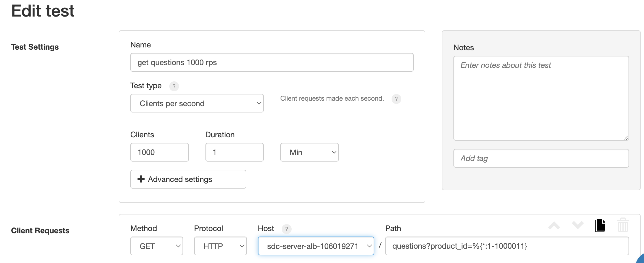Click the 'Edit test' heading

[x=43, y=11]
